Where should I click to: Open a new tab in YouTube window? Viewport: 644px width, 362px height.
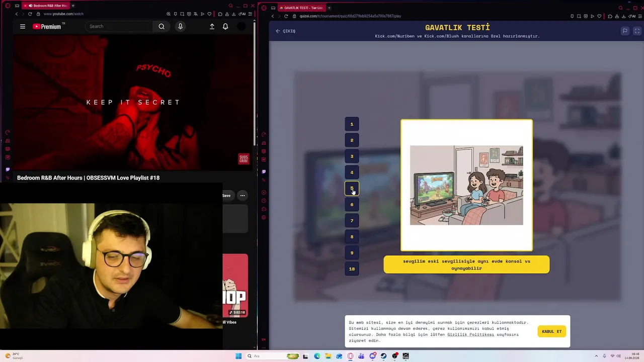(x=73, y=6)
